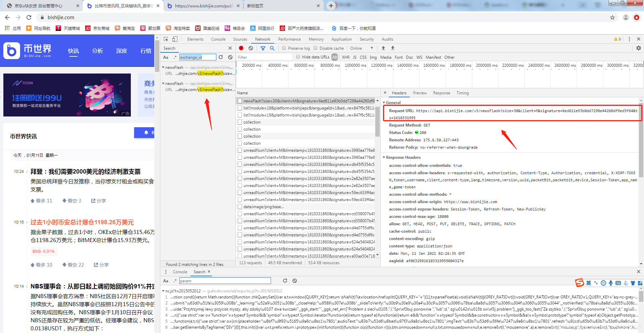The image size is (644, 333).
Task: Toggle the network filter funnel icon
Action: click(x=263, y=48)
